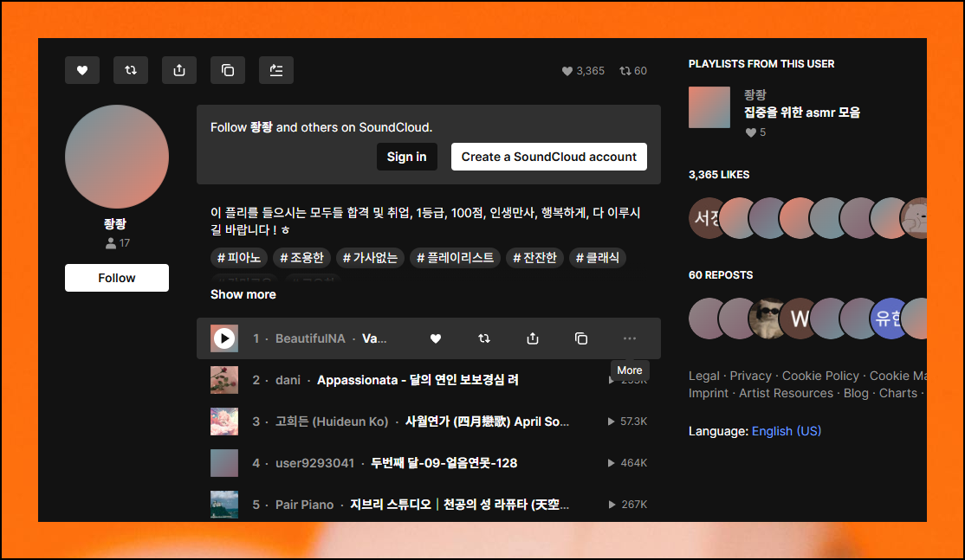
Task: Select the #가사없는 tag
Action: [x=370, y=258]
